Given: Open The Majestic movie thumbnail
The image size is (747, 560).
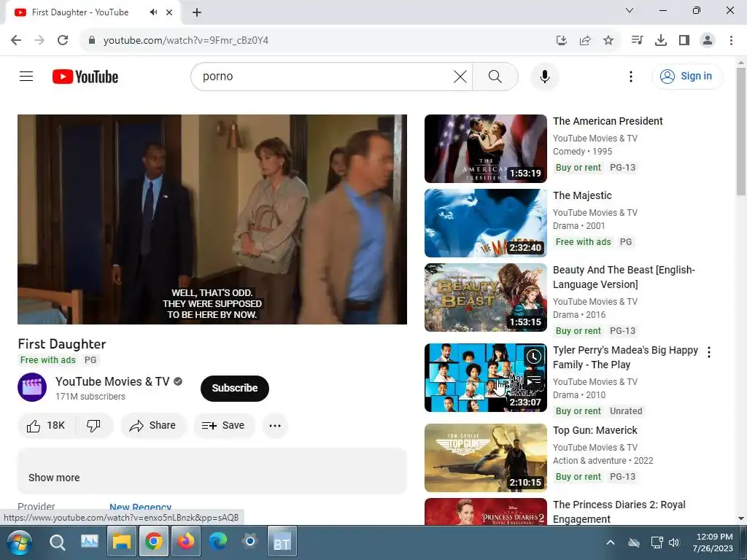Looking at the screenshot, I should 485,223.
